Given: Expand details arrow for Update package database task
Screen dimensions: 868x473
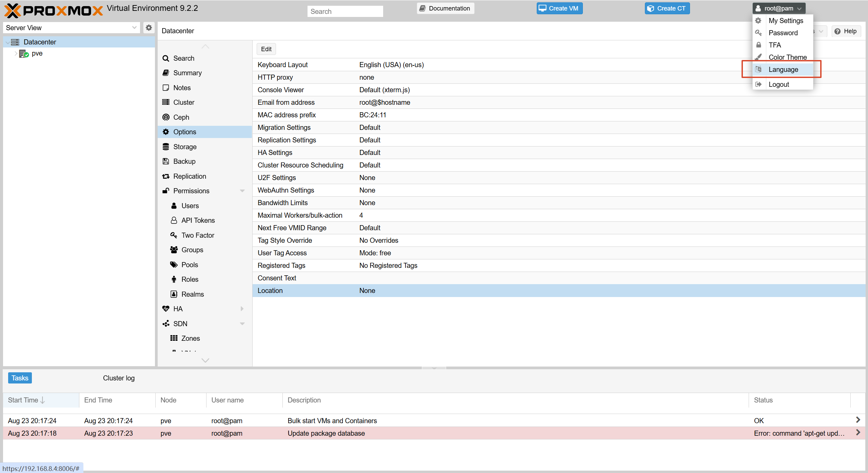Looking at the screenshot, I should (858, 433).
